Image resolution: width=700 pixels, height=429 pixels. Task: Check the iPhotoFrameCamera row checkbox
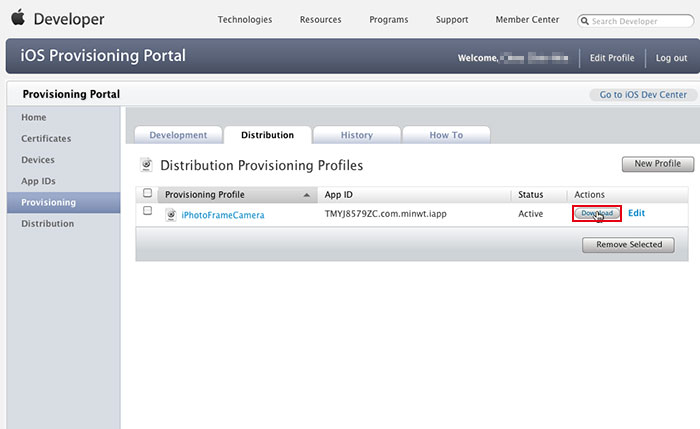tap(147, 210)
